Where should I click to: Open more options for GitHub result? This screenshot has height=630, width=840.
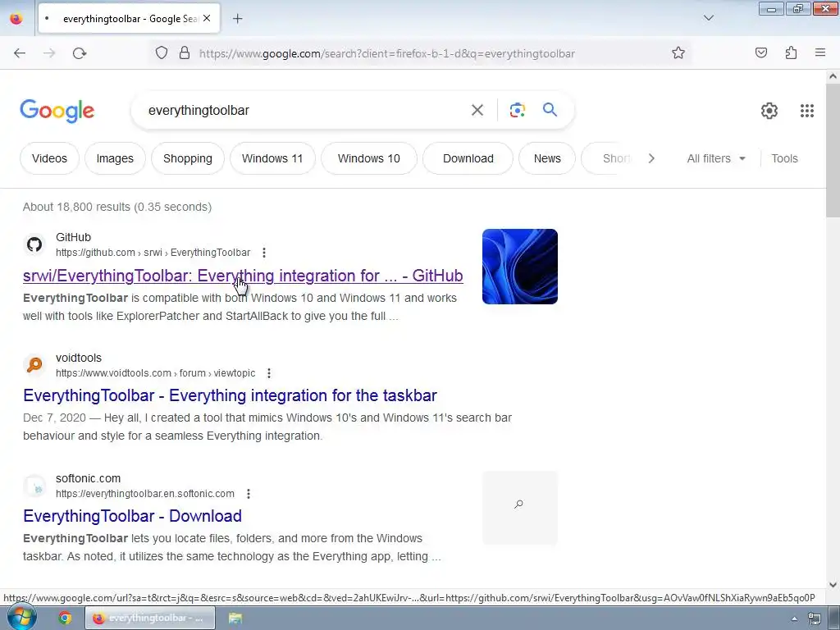pos(263,253)
